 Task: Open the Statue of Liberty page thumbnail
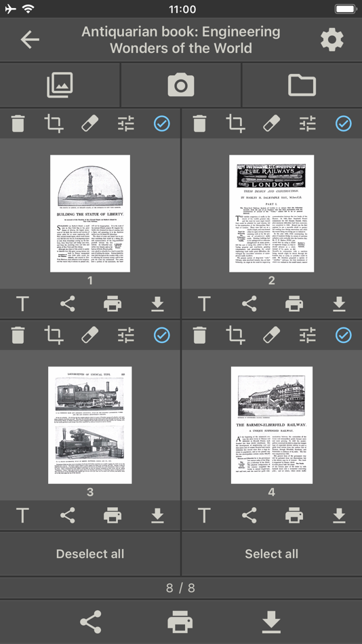tap(90, 214)
